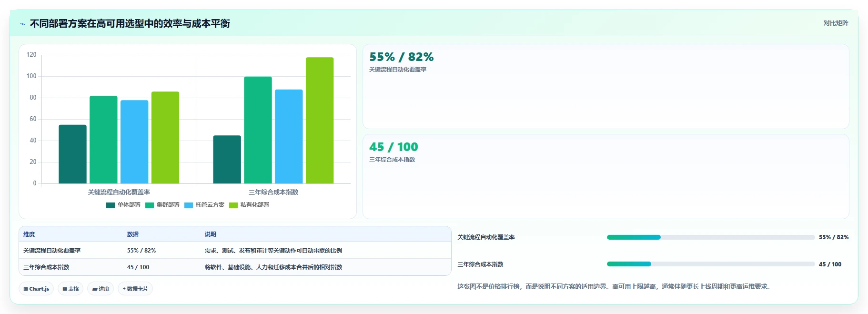The height and width of the screenshot is (314, 868).
Task: Click 托管云方案 bar in 三年综合成本指数 group
Action: (x=289, y=136)
